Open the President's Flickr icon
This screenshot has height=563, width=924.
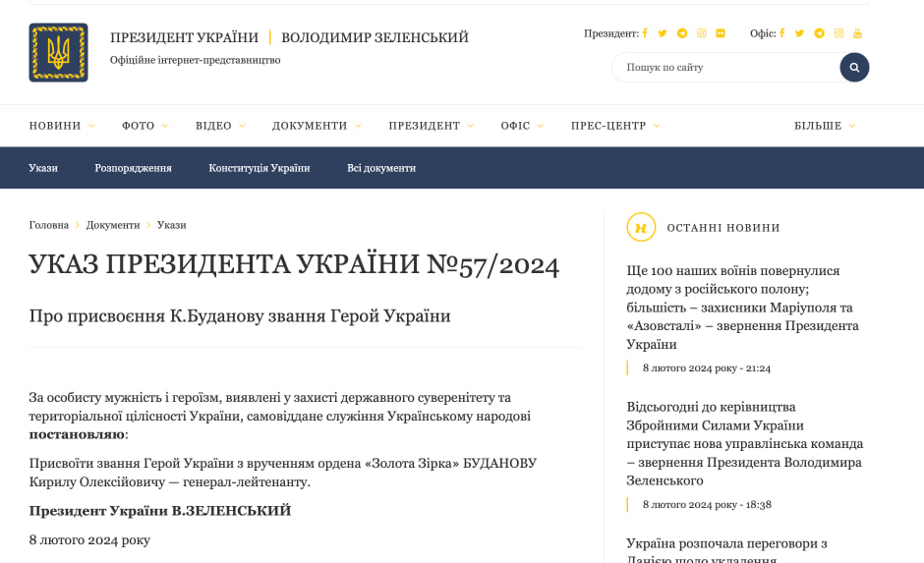(721, 33)
